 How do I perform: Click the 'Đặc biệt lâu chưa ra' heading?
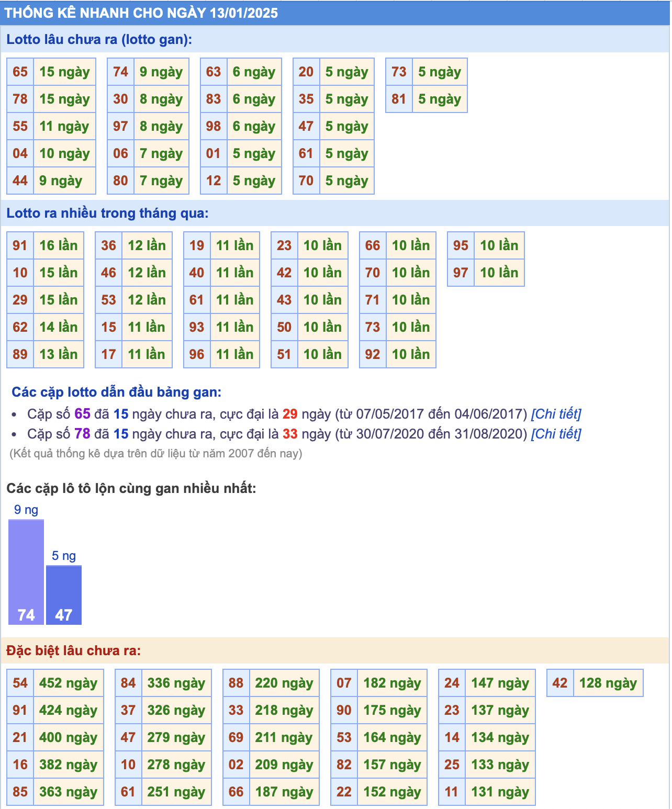point(73,651)
